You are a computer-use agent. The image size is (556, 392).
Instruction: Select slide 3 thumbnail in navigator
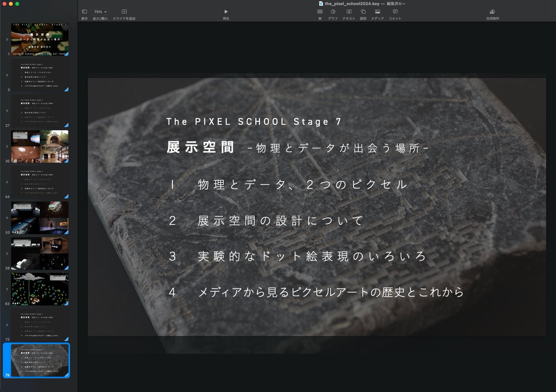point(40,76)
